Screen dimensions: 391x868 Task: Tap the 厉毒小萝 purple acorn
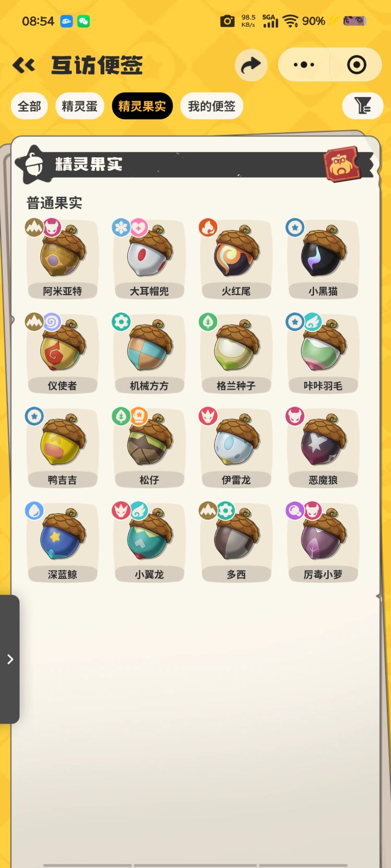pos(323,542)
